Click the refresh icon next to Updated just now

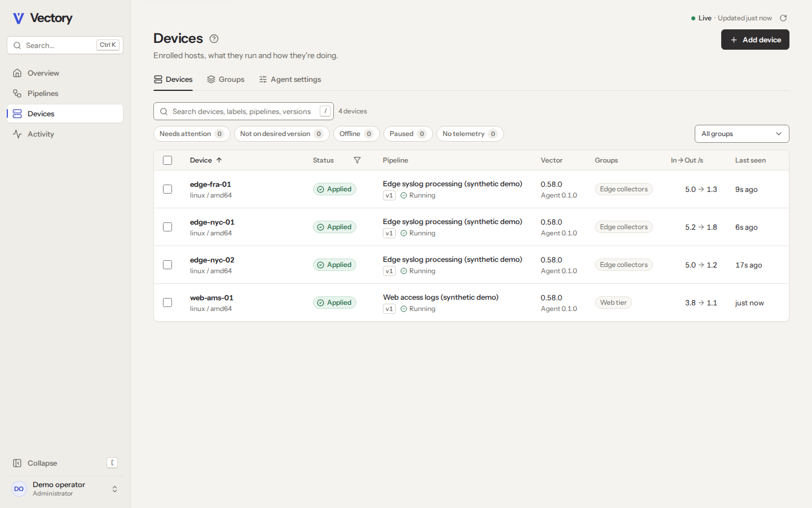(783, 18)
